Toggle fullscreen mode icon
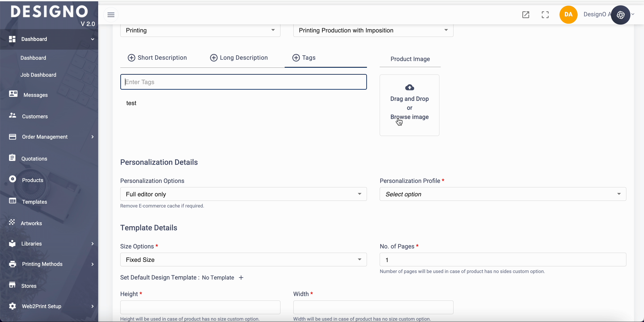644x322 pixels. point(545,15)
